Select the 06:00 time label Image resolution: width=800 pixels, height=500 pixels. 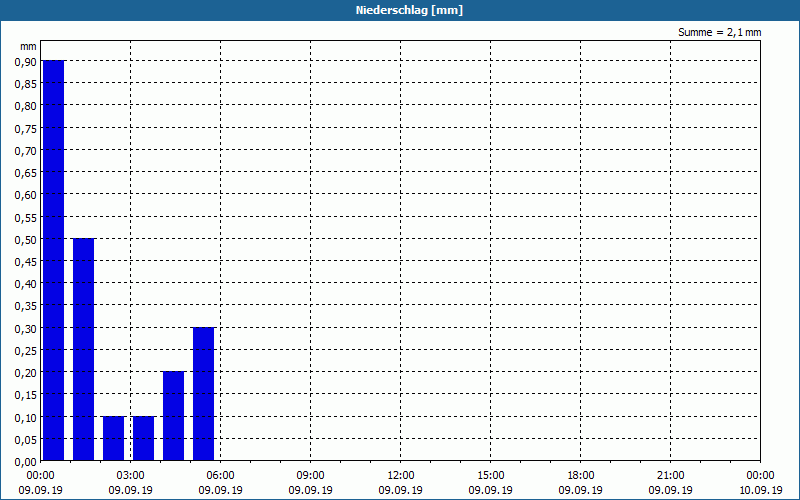point(220,476)
